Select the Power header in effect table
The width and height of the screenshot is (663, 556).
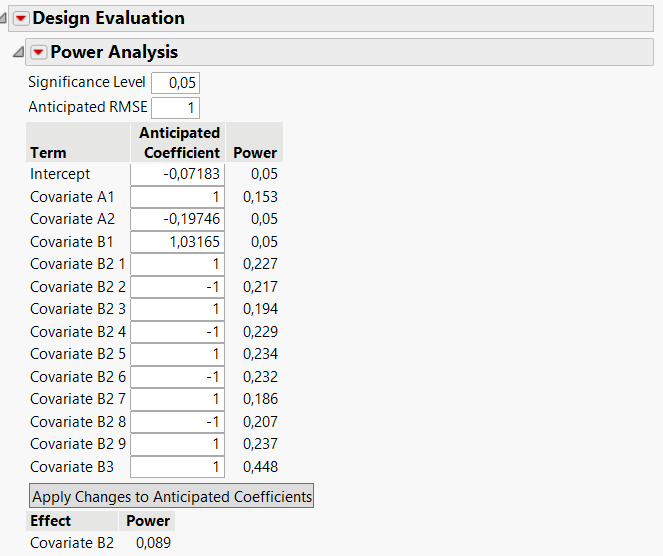point(148,521)
